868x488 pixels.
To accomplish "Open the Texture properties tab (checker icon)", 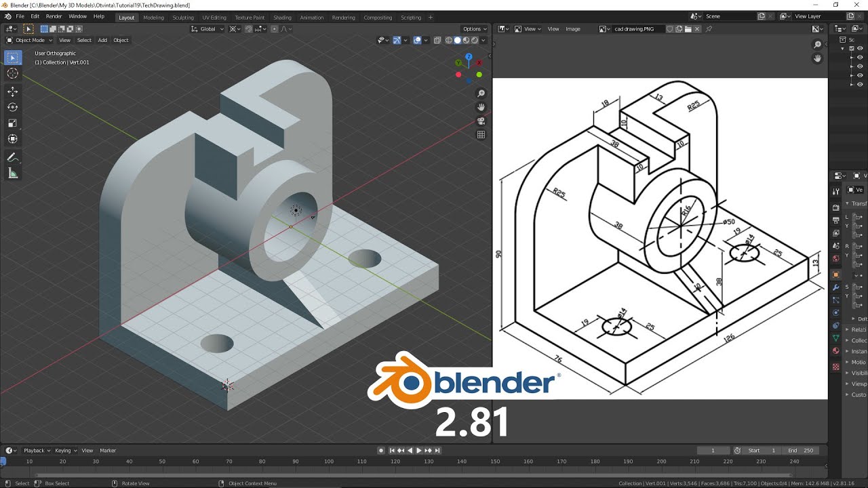I will click(x=836, y=367).
